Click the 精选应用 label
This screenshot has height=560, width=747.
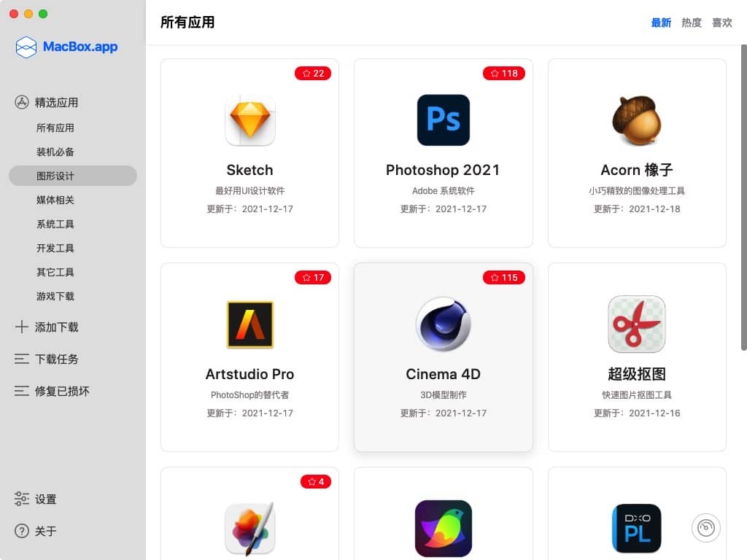(56, 102)
